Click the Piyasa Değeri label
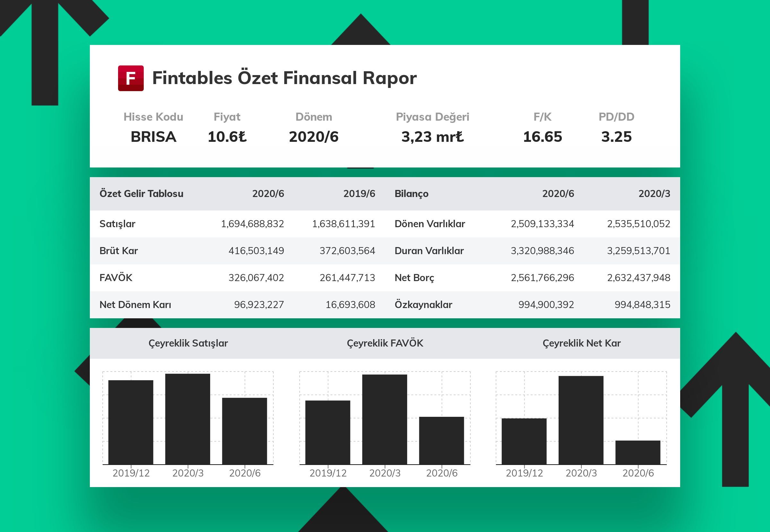This screenshot has height=532, width=770. pyautogui.click(x=432, y=117)
